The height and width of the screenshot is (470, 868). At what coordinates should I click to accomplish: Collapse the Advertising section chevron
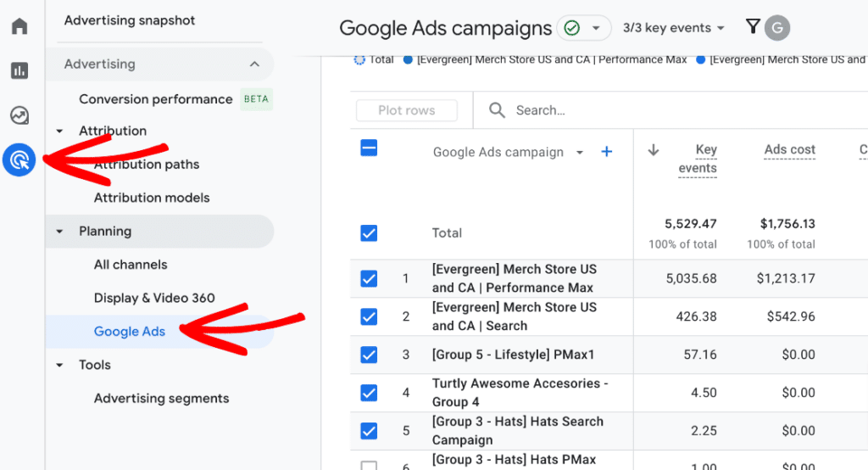click(254, 64)
